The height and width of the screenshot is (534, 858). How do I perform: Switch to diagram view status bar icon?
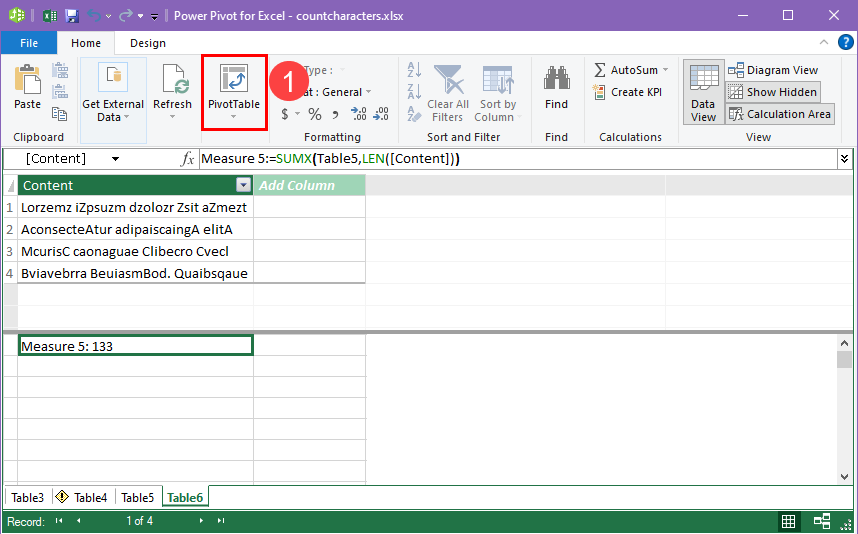pos(822,521)
